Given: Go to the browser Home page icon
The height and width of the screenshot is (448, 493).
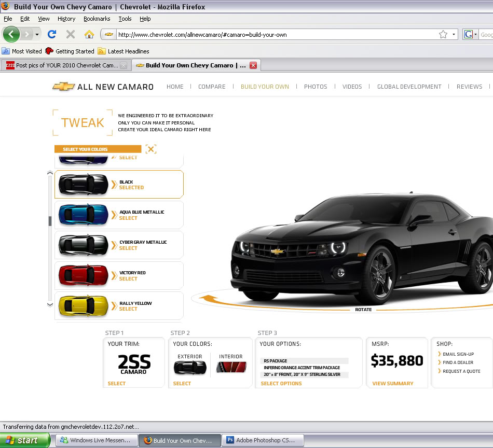Looking at the screenshot, I should point(89,34).
